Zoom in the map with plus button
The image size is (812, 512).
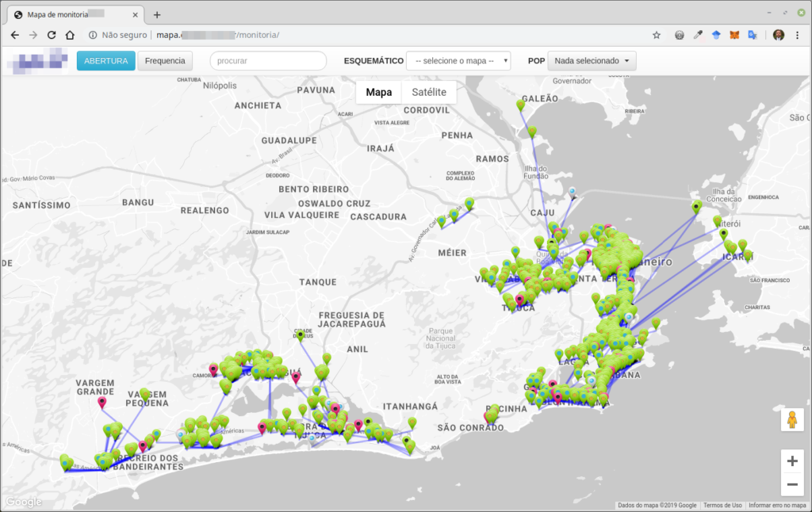tap(791, 460)
